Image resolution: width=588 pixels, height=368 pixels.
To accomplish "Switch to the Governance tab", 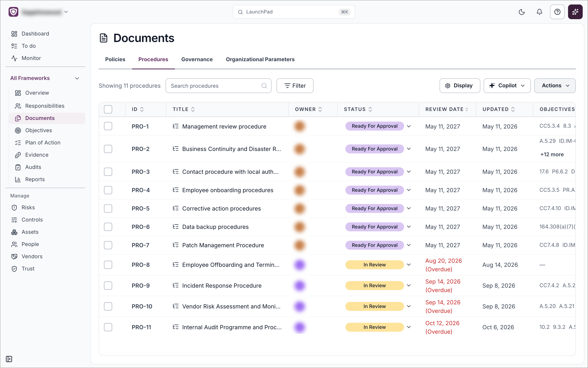I will click(197, 59).
